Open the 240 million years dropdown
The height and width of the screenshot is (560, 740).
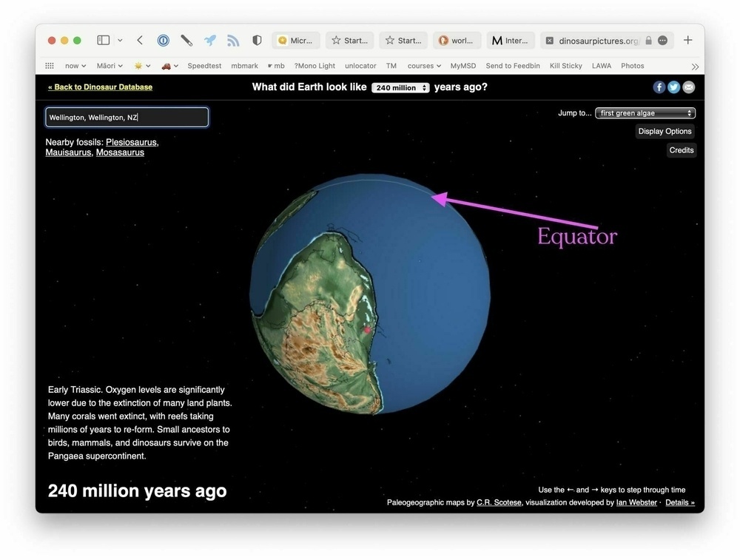pyautogui.click(x=400, y=87)
